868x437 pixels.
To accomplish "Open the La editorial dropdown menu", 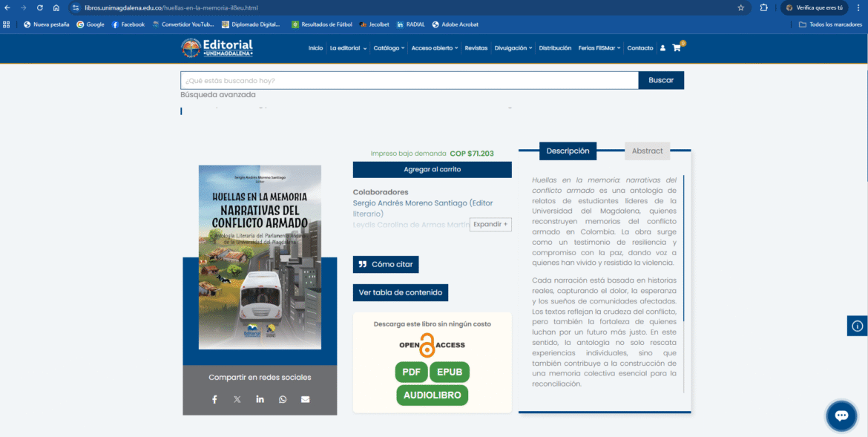I will 348,48.
